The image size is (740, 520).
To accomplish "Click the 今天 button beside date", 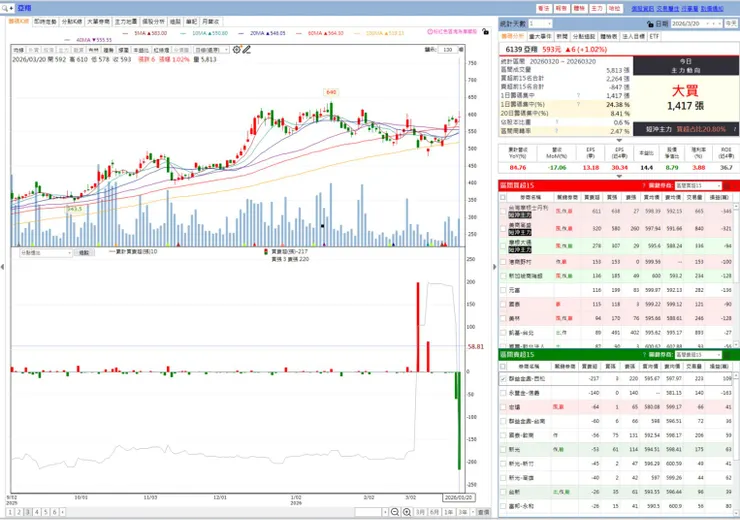I will point(731,24).
